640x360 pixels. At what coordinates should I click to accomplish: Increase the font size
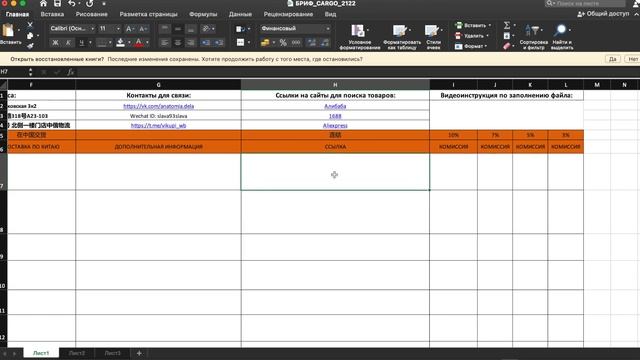129,29
